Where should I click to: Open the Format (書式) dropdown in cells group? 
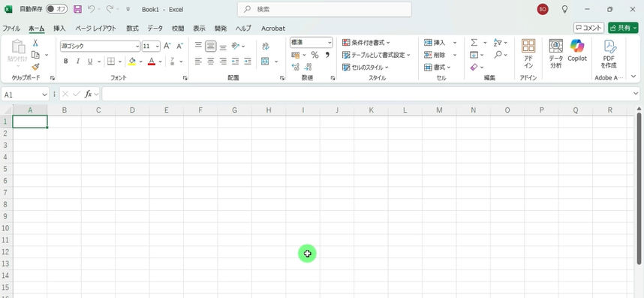(x=437, y=67)
